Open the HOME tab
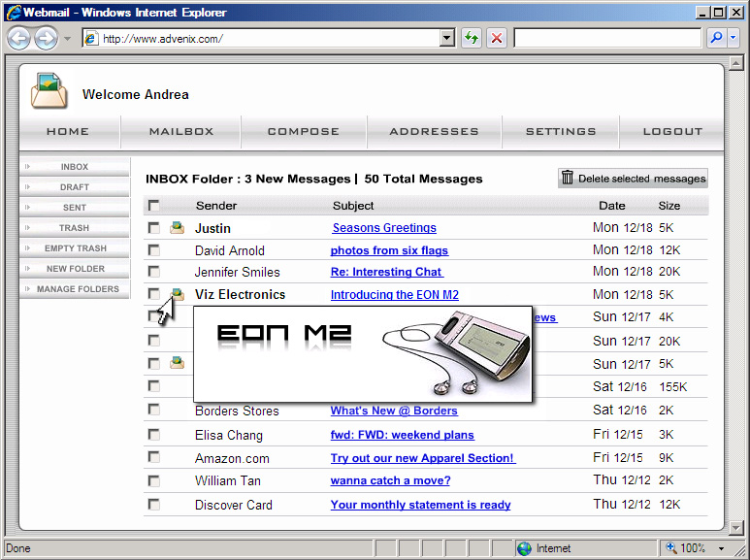 point(68,132)
